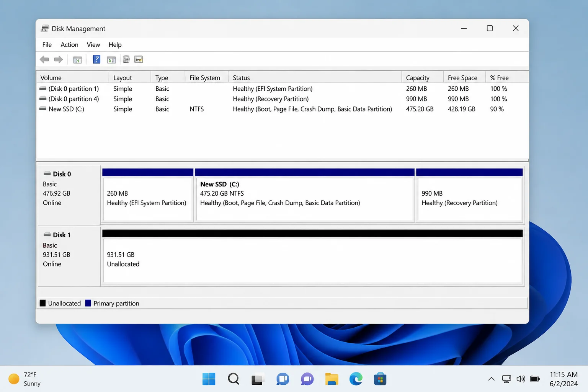Screen dimensions: 588x392
Task: Click the battery tray icon
Action: coord(535,379)
